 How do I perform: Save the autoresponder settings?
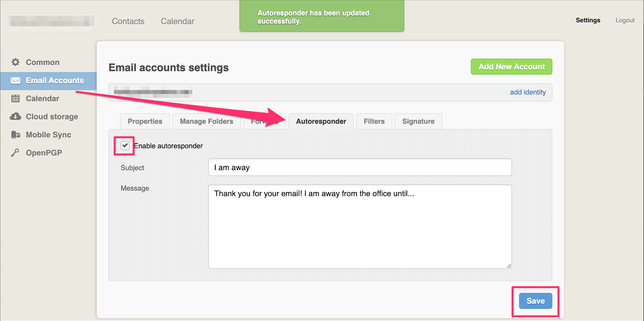(535, 301)
